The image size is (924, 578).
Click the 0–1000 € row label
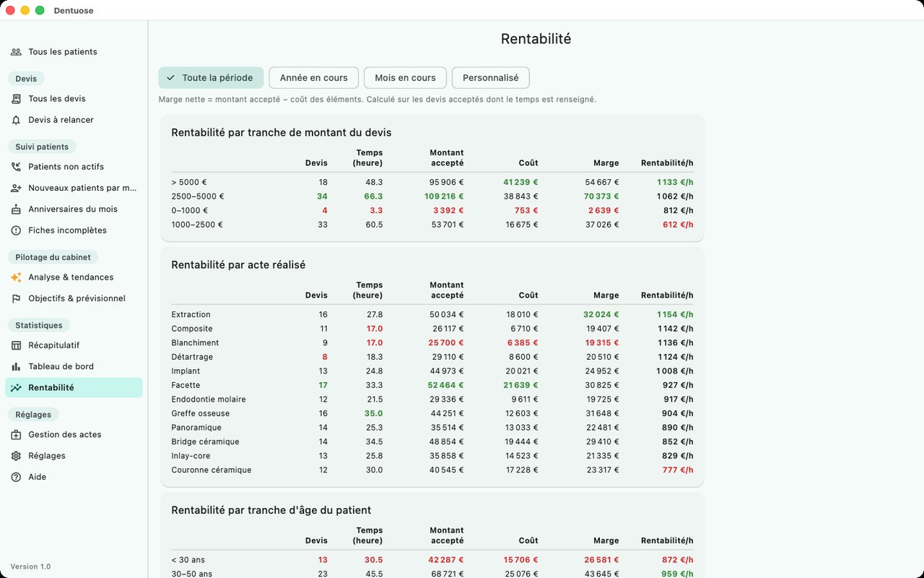[191, 211]
